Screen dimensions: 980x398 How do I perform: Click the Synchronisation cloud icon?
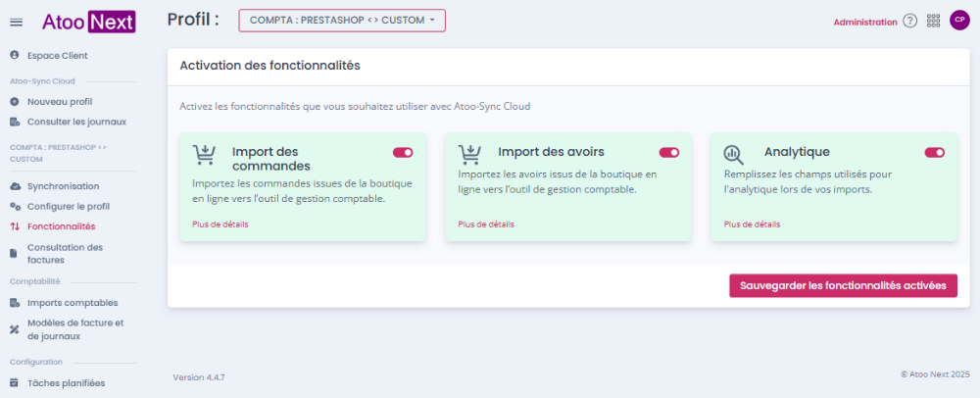coord(15,186)
